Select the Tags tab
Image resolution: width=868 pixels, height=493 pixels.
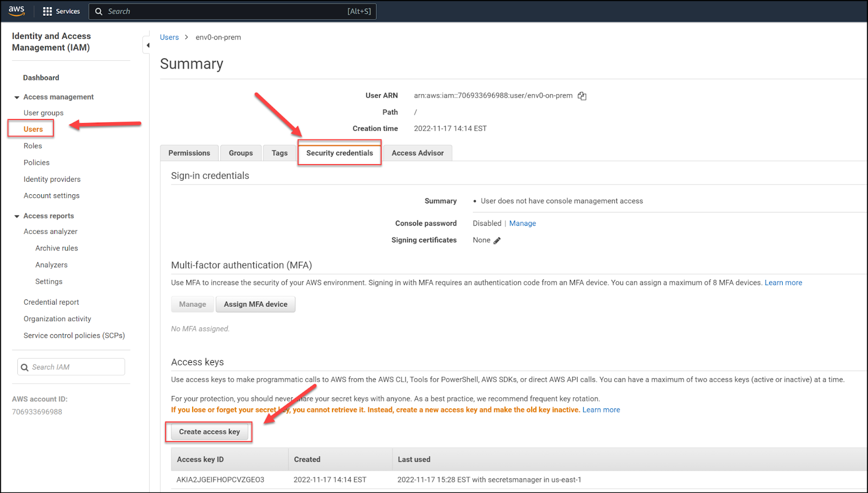(280, 153)
